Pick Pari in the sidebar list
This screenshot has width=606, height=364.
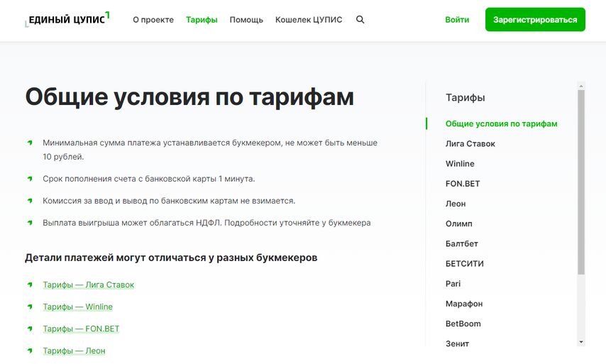click(x=453, y=284)
